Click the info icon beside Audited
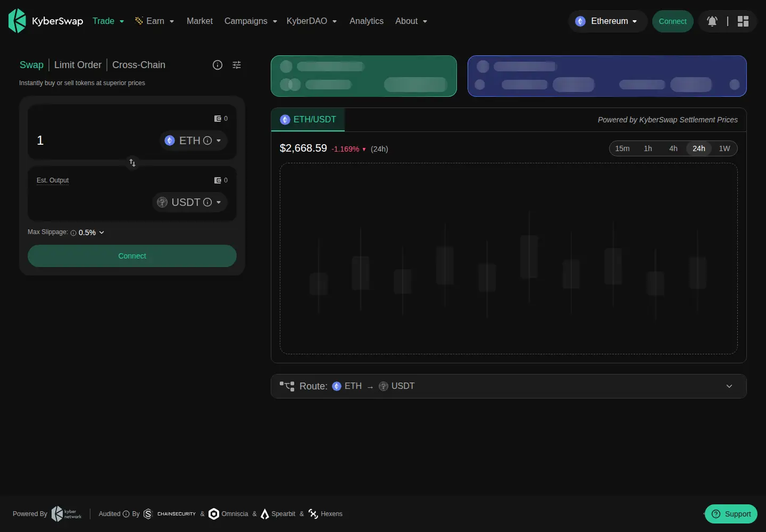The height and width of the screenshot is (532, 766). [126, 514]
